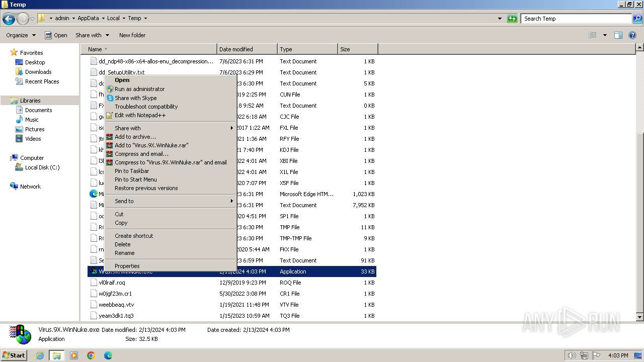
Task: Sort by the Type column header
Action: click(x=307, y=49)
